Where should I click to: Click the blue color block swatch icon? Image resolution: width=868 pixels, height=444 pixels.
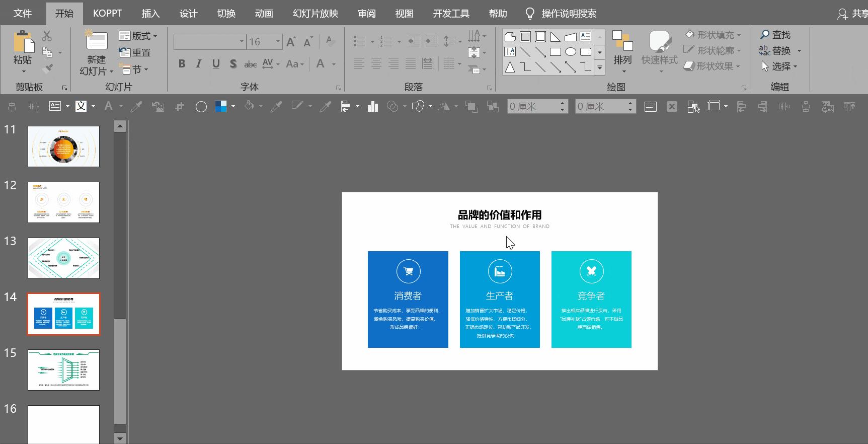(x=220, y=106)
